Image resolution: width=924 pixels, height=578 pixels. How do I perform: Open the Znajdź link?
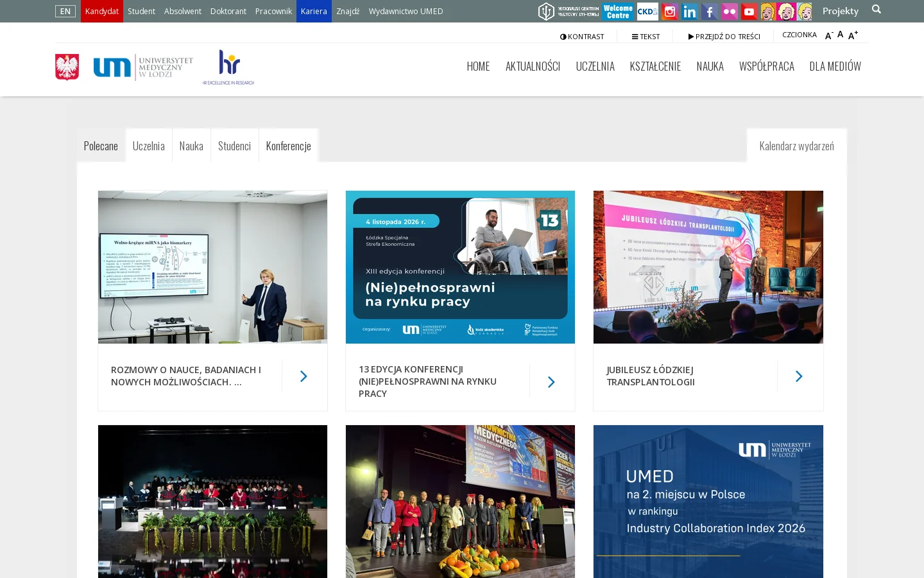point(348,11)
